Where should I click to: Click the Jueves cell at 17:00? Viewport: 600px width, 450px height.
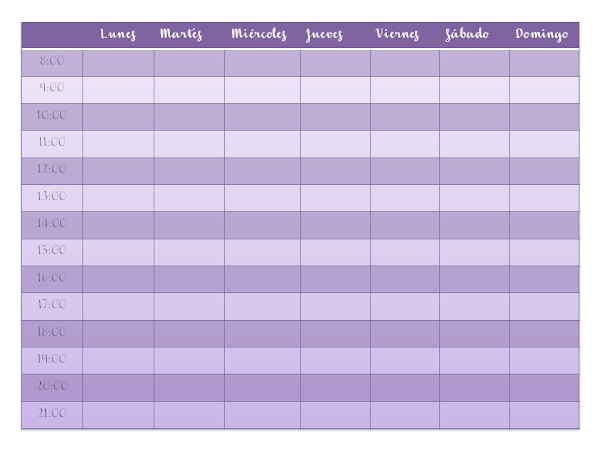[336, 307]
